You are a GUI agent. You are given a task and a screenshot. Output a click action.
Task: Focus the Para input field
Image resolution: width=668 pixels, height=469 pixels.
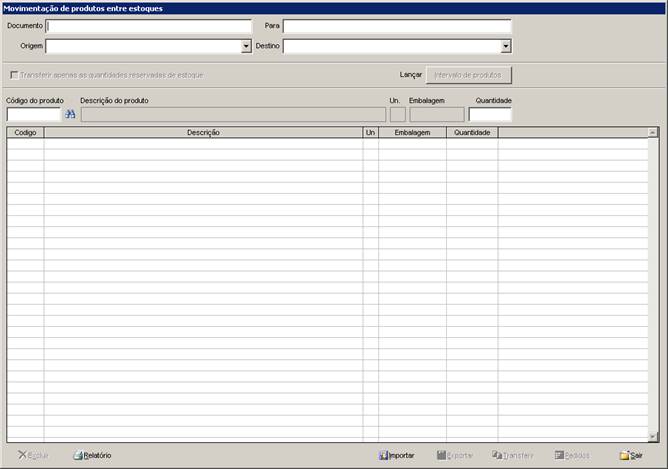click(397, 26)
